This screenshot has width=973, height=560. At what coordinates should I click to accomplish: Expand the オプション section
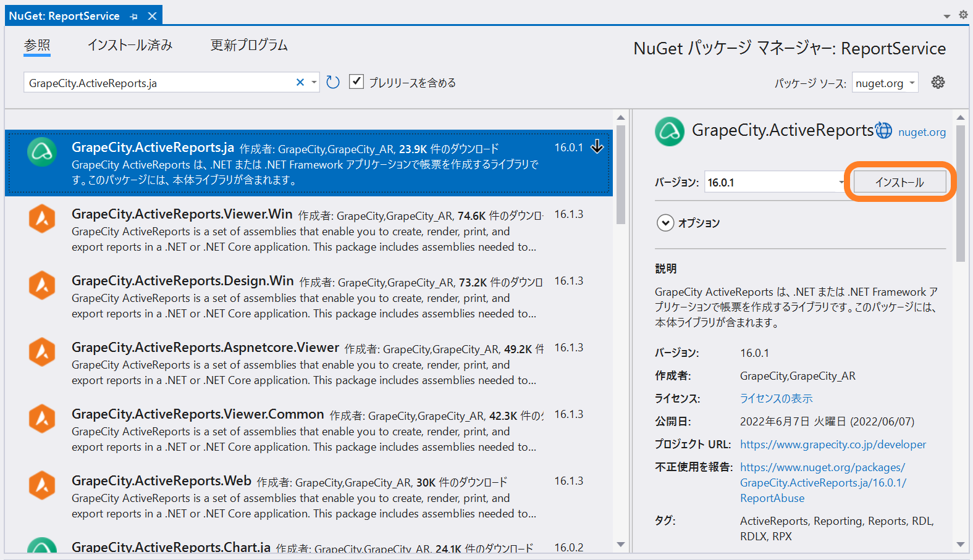coord(665,223)
